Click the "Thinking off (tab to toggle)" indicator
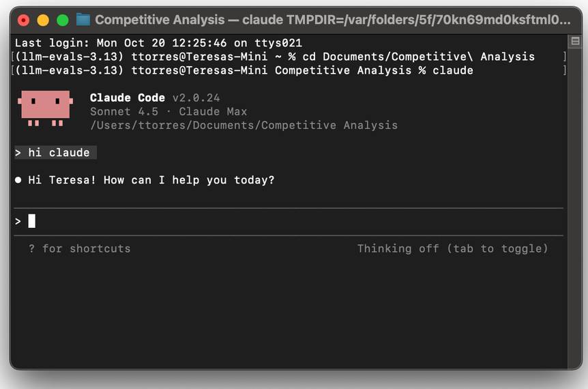 click(452, 248)
